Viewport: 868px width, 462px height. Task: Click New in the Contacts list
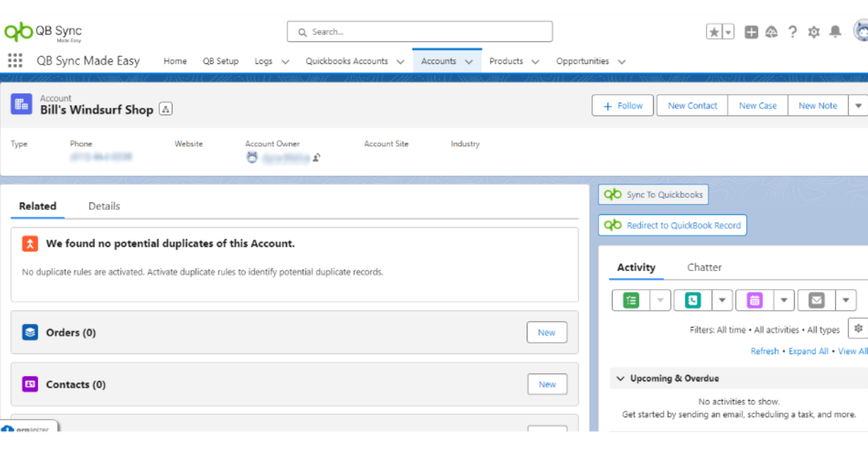pyautogui.click(x=547, y=384)
